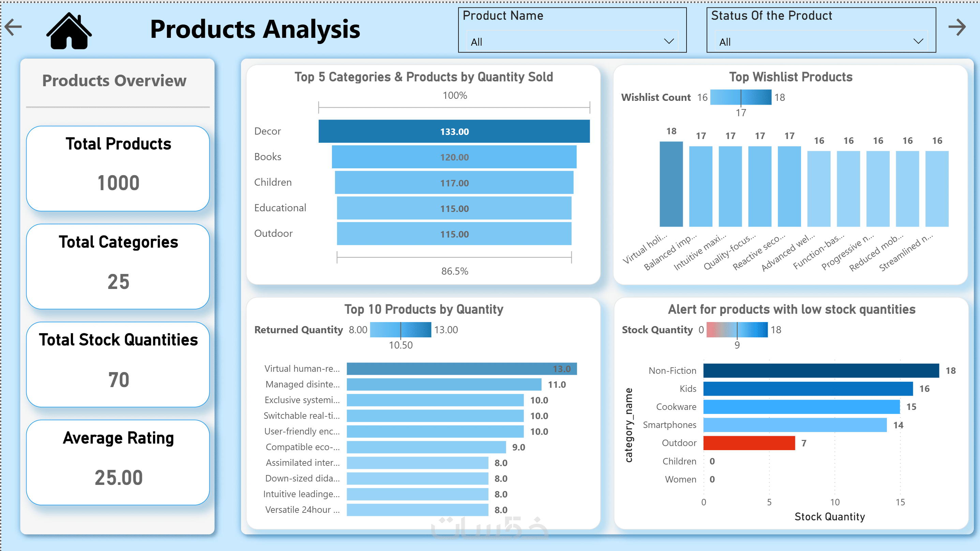980x551 pixels.
Task: Click the back arrow icon
Action: [x=14, y=27]
